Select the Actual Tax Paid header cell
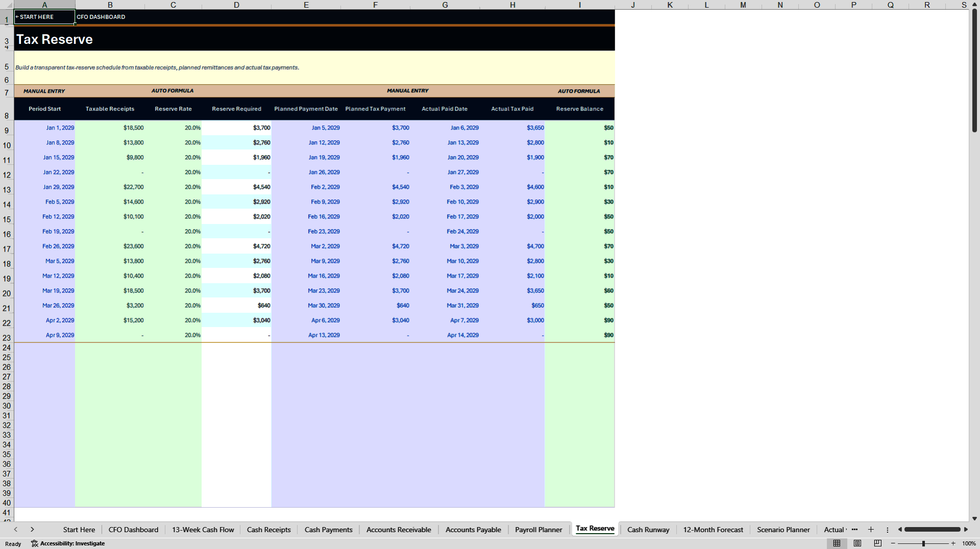Viewport: 980px width, 549px height. point(512,109)
